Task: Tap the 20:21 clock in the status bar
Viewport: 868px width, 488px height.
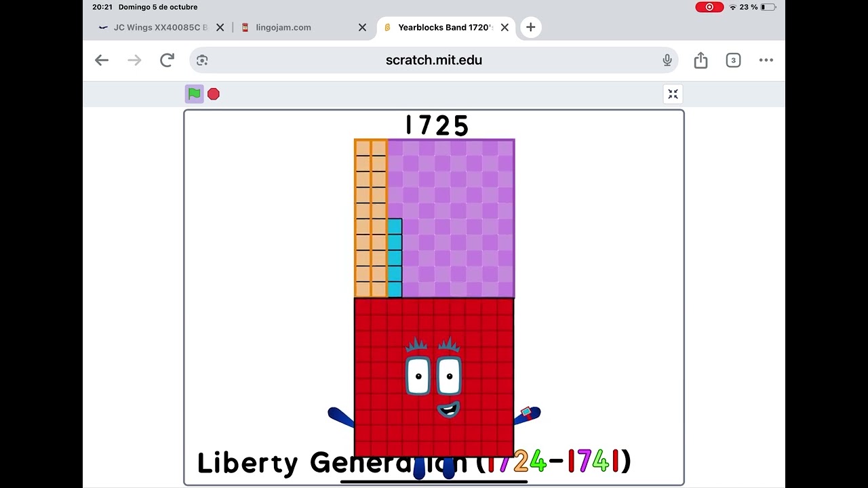Action: (x=102, y=7)
